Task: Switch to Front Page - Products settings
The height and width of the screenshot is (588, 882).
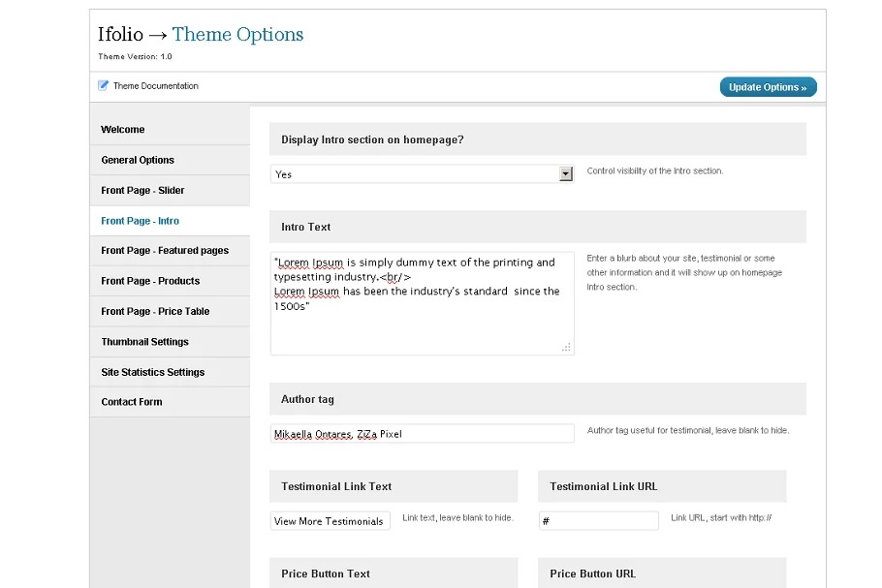Action: [x=150, y=281]
